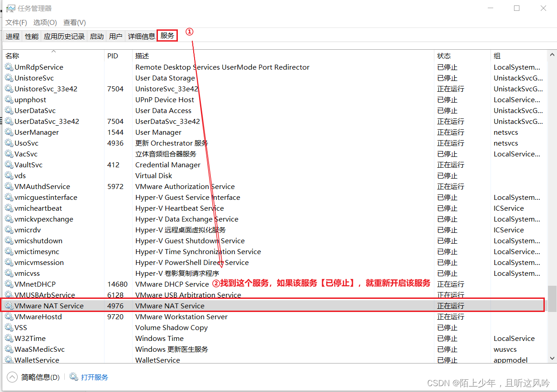Image resolution: width=557 pixels, height=392 pixels.
Task: Sort by the 组 column header
Action: click(519, 56)
